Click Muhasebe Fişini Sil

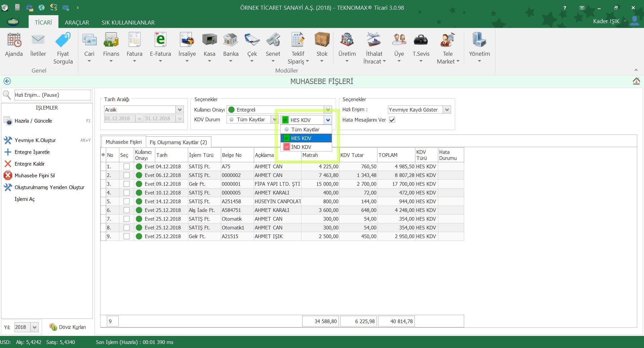[x=34, y=176]
